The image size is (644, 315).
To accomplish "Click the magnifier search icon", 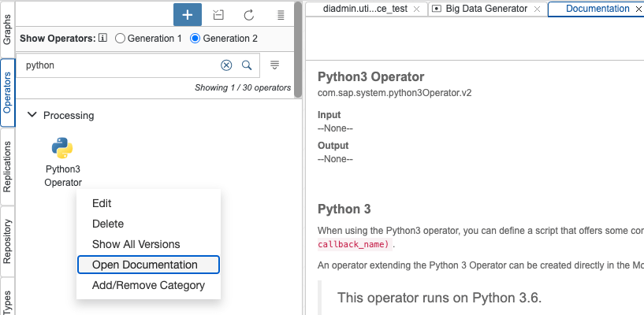I will [247, 65].
